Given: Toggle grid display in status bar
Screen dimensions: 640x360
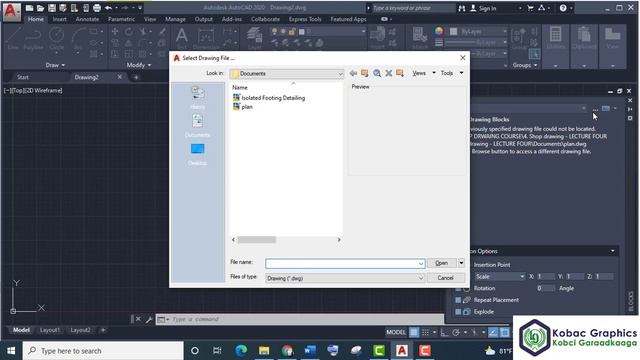Looking at the screenshot, I should coord(414,332).
